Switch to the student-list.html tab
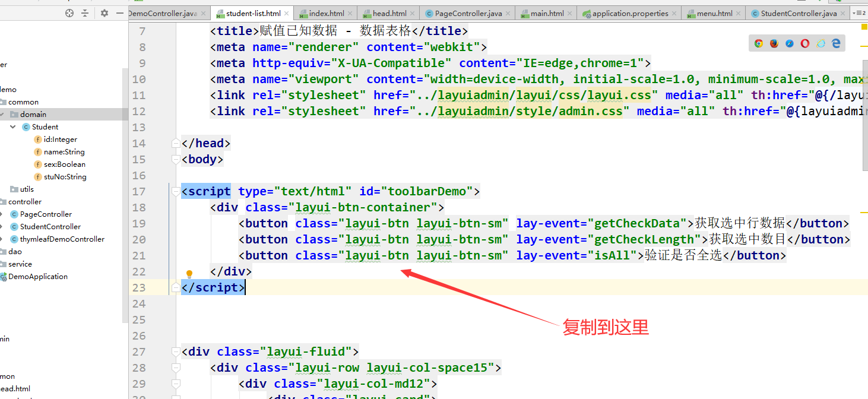 point(252,14)
